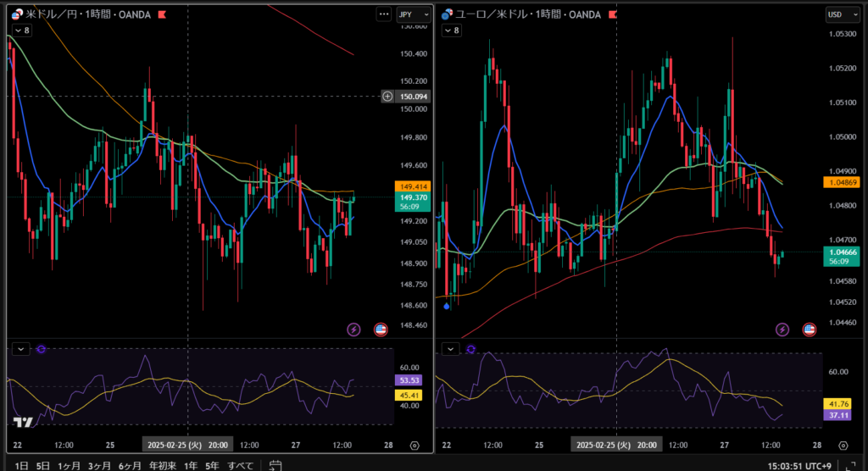Open USD/JPY time axis settings gear
868x471 pixels.
(415, 445)
